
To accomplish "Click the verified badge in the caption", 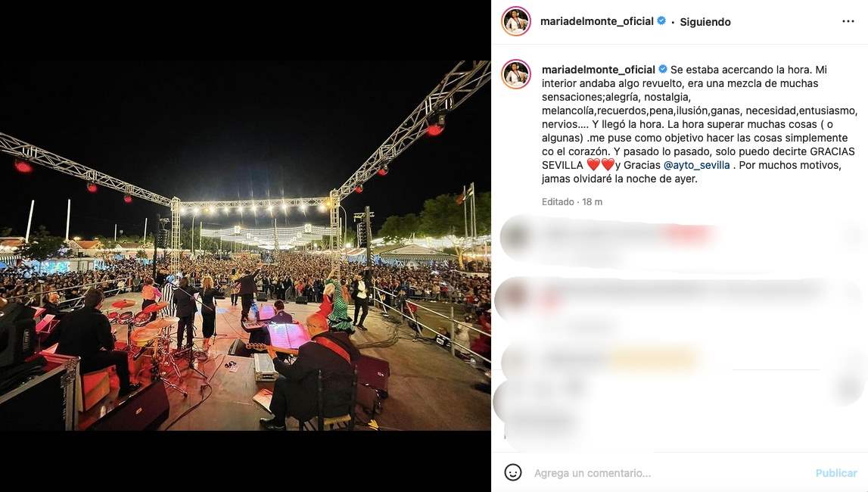I will (663, 69).
